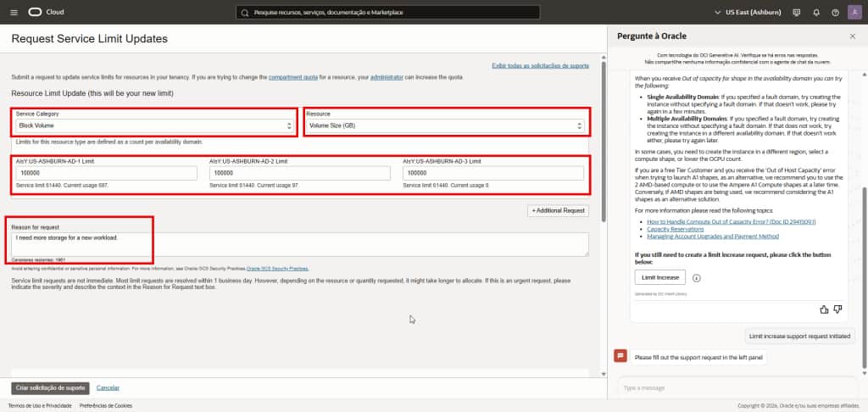Click the Resource Limit Update heading
868x412 pixels.
point(92,93)
